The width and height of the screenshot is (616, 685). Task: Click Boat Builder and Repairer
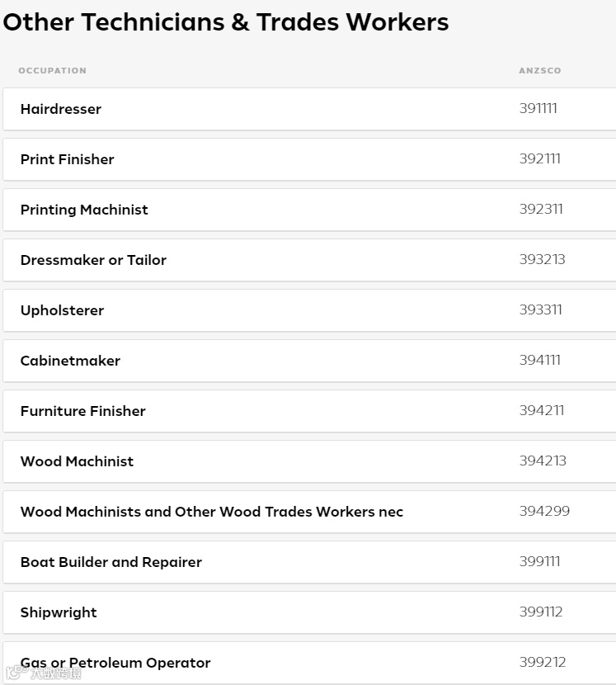(111, 562)
